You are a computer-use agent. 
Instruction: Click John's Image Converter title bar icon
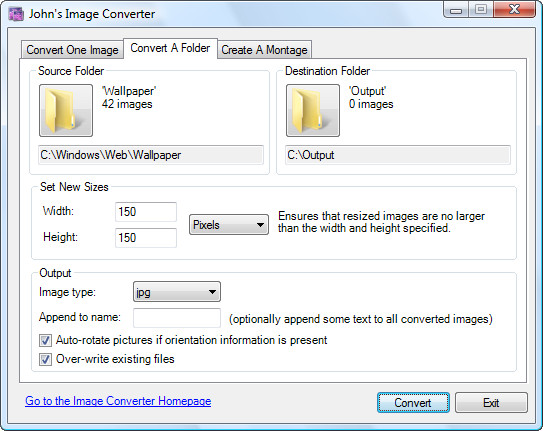point(16,14)
